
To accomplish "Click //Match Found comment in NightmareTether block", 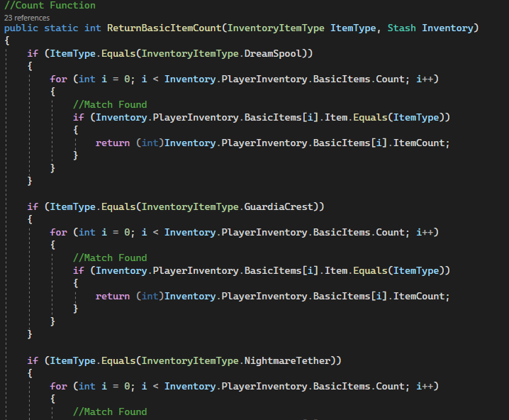I will (x=110, y=412).
